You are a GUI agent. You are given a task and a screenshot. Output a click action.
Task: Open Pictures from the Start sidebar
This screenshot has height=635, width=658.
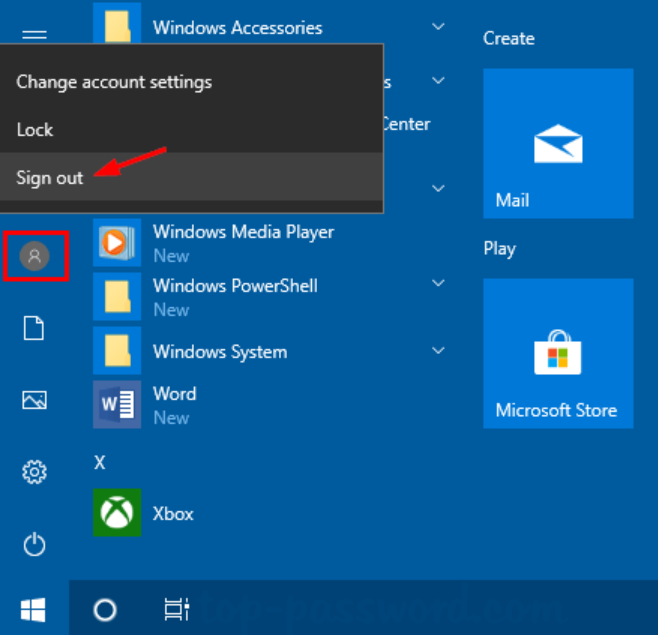coord(34,400)
